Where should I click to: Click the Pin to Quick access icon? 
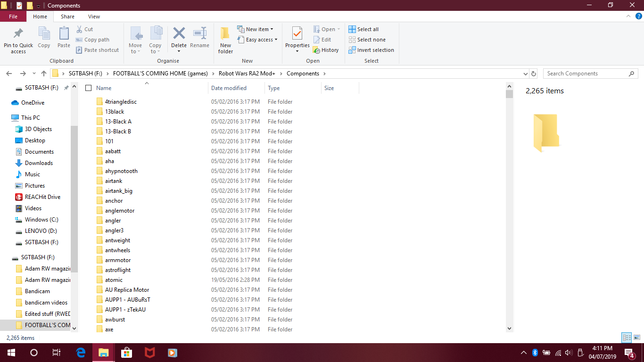point(18,34)
